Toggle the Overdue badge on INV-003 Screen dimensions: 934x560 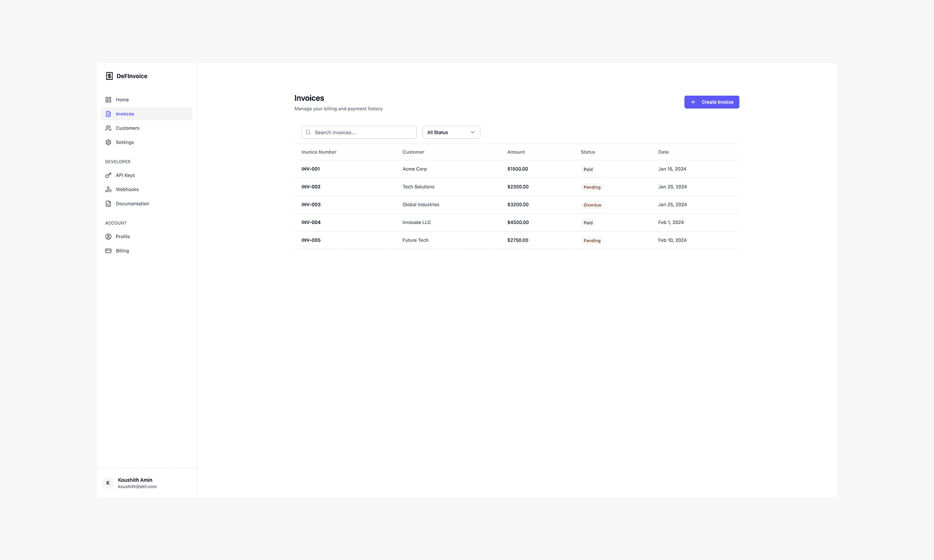pyautogui.click(x=592, y=205)
